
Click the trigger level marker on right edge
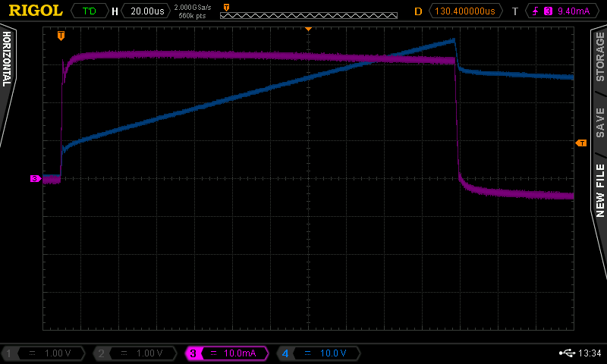[x=581, y=143]
